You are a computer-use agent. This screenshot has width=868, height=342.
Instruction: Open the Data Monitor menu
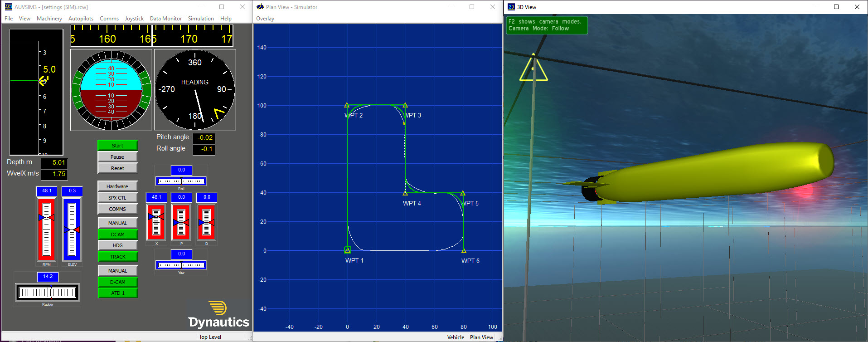tap(165, 19)
